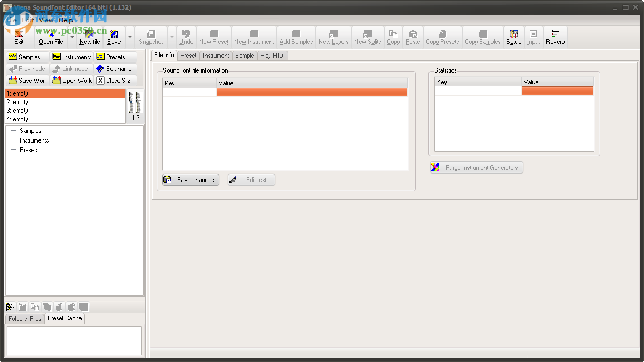Click the Add Samples toolbar icon
Viewport: 644px width, 362px height.
click(296, 37)
